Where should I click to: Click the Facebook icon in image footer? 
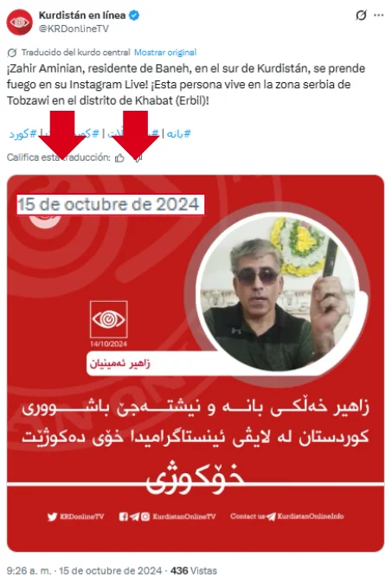click(124, 517)
